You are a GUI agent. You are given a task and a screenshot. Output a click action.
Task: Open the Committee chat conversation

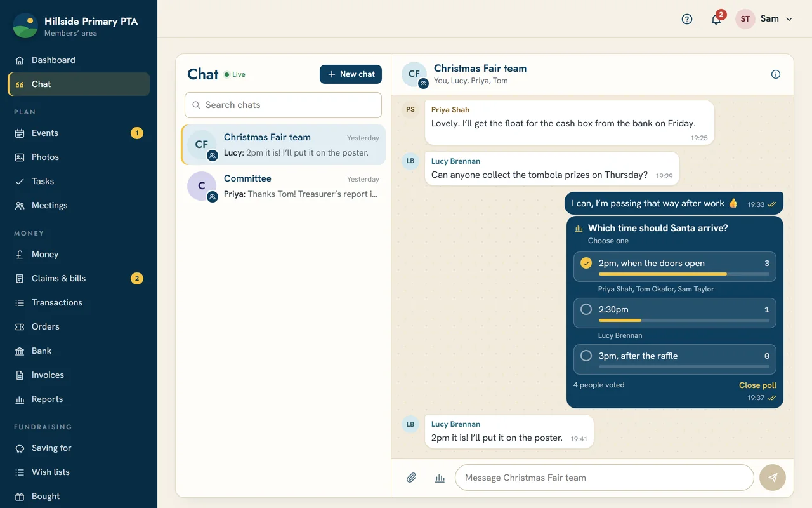click(x=283, y=186)
